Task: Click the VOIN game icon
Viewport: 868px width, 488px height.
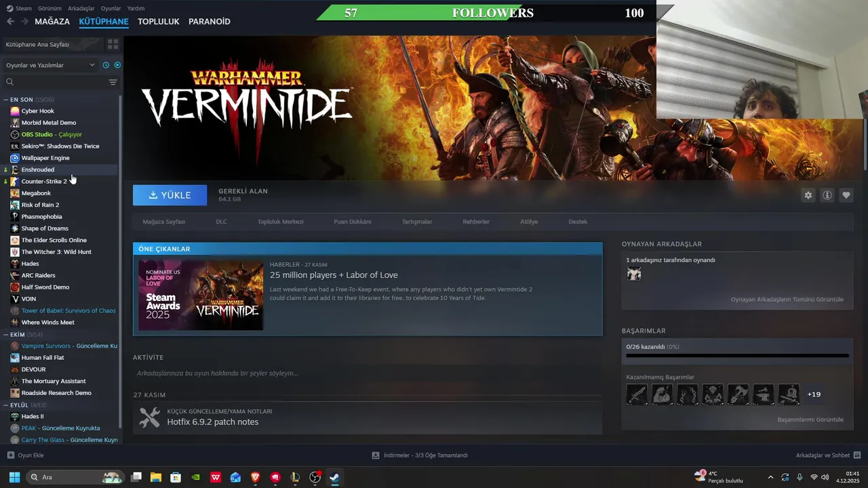Action: point(15,299)
